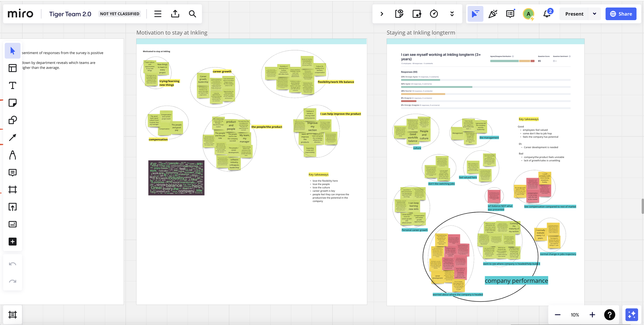Select the trying/learning new things label

(x=169, y=83)
